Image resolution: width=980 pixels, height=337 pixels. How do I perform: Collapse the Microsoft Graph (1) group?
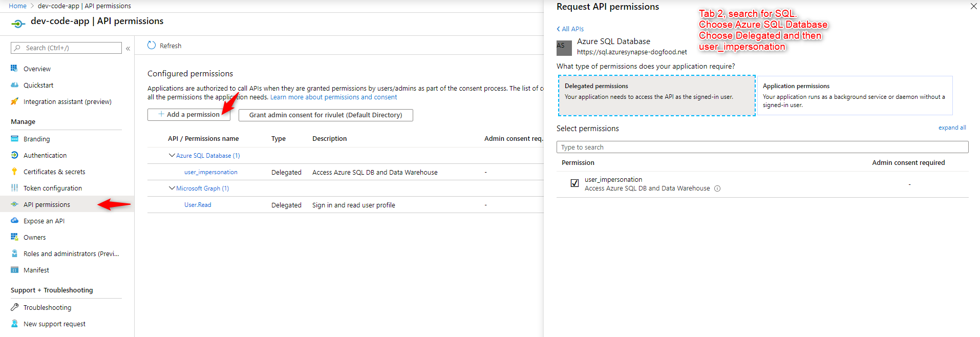pyautogui.click(x=172, y=188)
